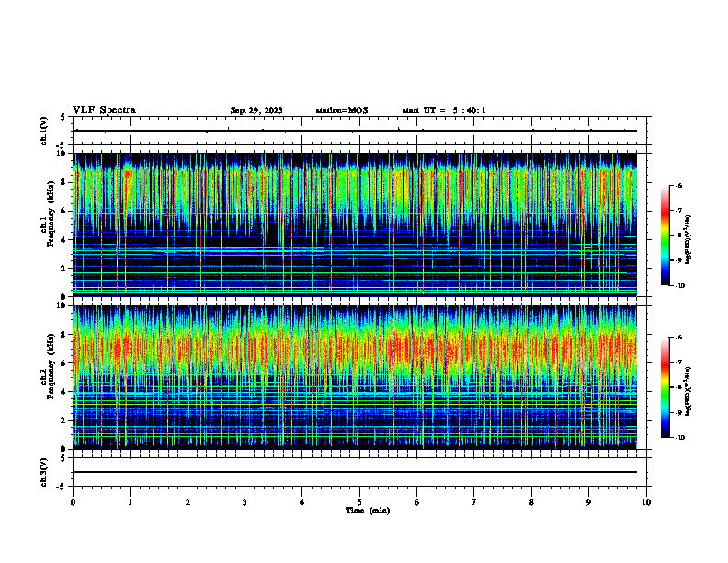Click the "Time (min)" x-axis label
This screenshot has width=728, height=563.
(x=368, y=511)
